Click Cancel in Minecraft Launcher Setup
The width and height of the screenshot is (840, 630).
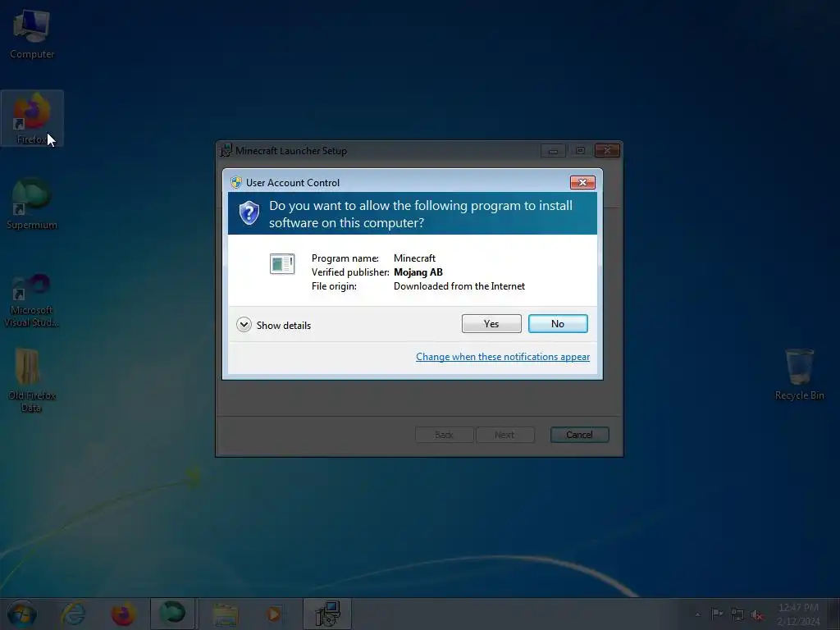pyautogui.click(x=579, y=435)
